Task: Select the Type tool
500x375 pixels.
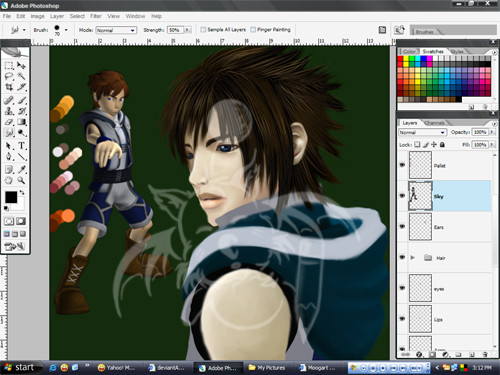Action: 21,146
